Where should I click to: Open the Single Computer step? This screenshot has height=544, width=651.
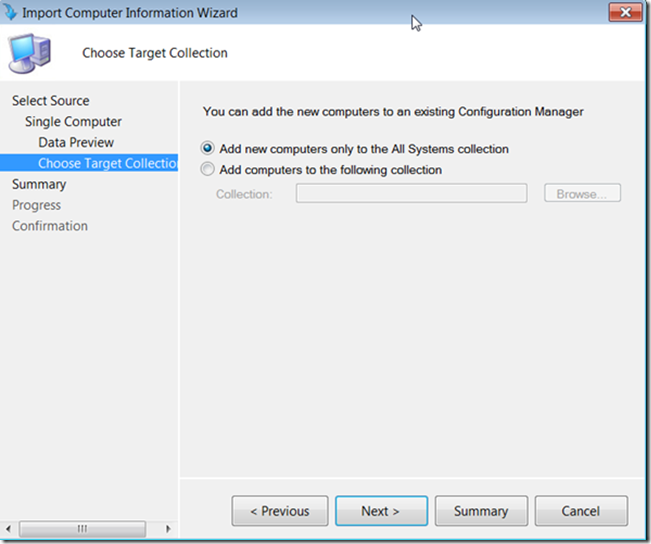(73, 122)
